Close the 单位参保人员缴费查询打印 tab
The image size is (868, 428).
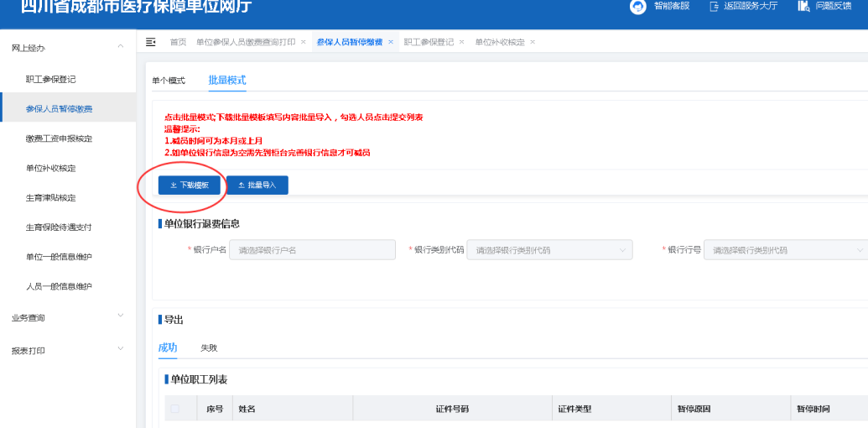tap(304, 42)
